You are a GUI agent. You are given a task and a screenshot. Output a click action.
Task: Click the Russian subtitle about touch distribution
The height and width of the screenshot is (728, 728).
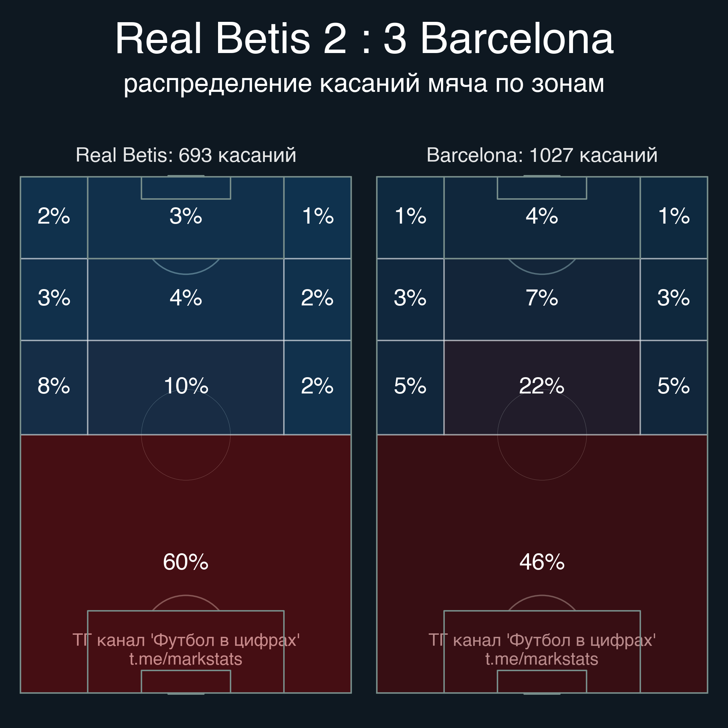364,83
